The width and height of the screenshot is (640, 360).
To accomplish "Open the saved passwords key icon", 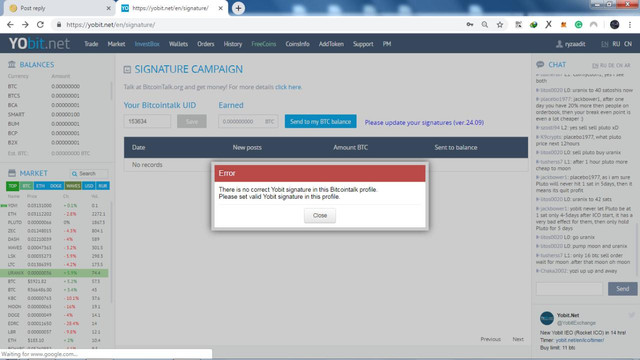I will tap(470, 24).
